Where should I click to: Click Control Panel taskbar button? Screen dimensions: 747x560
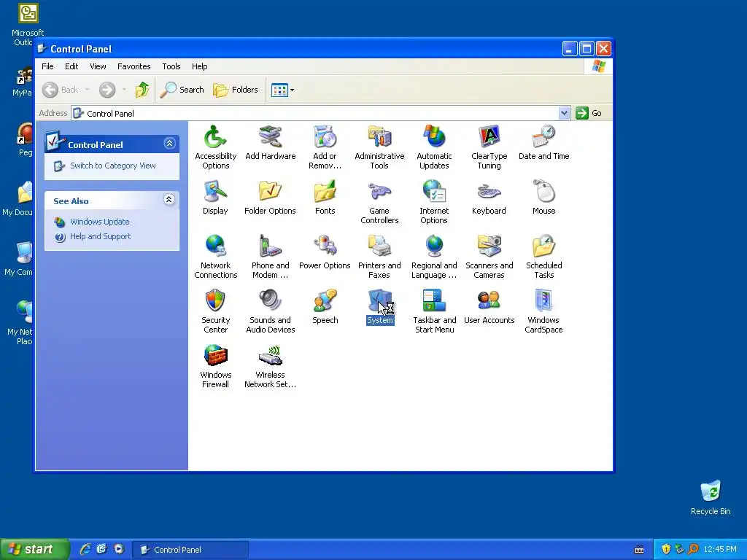(190, 550)
